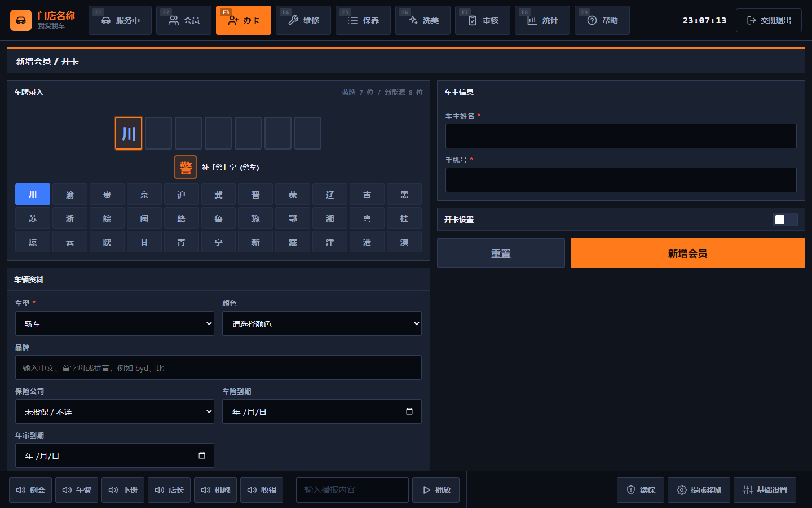The image size is (812, 508).
Task: Click the 车主姓名 input field
Action: pos(621,136)
